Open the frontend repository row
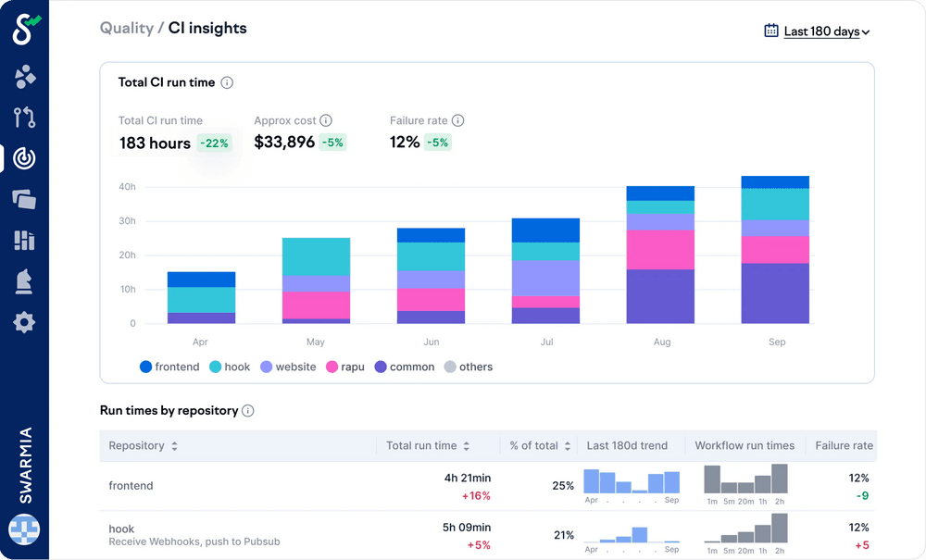Viewport: 926px width, 560px height. [131, 486]
